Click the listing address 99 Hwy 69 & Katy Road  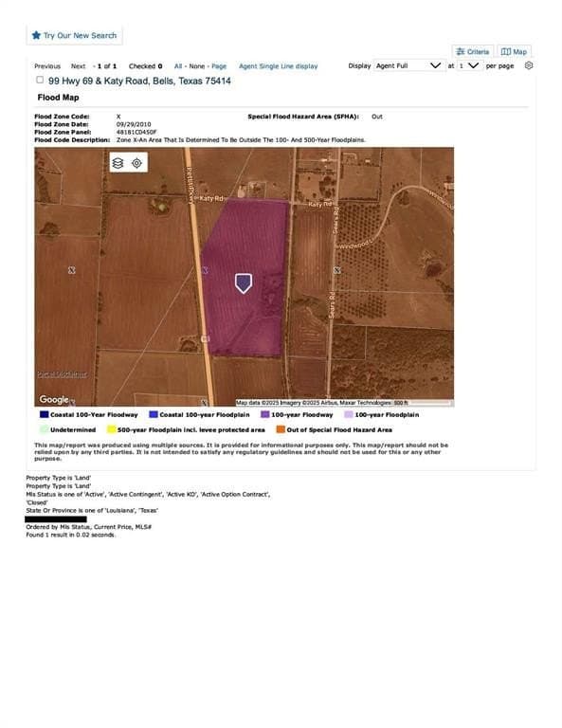coord(139,81)
